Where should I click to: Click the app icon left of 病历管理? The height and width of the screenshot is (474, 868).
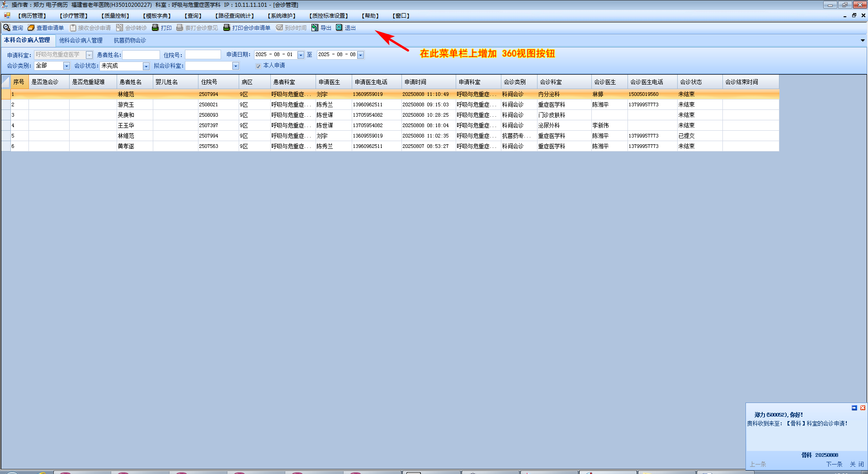click(7, 15)
